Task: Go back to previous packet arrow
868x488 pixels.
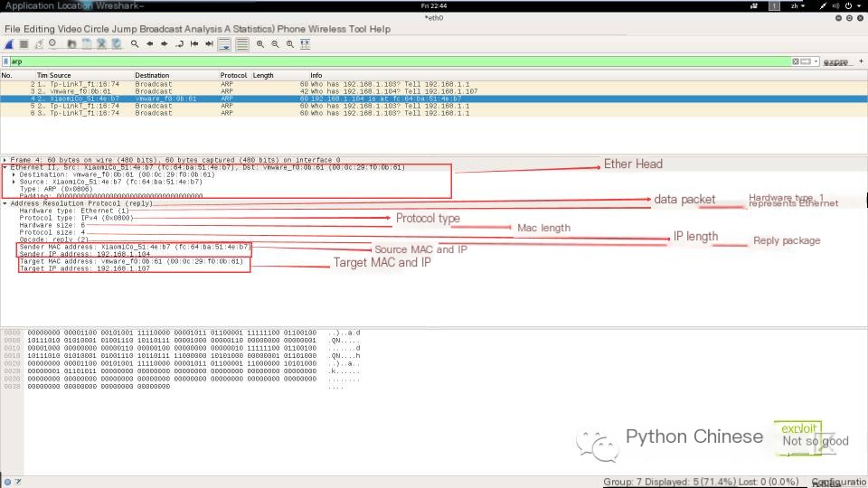Action: (149, 44)
